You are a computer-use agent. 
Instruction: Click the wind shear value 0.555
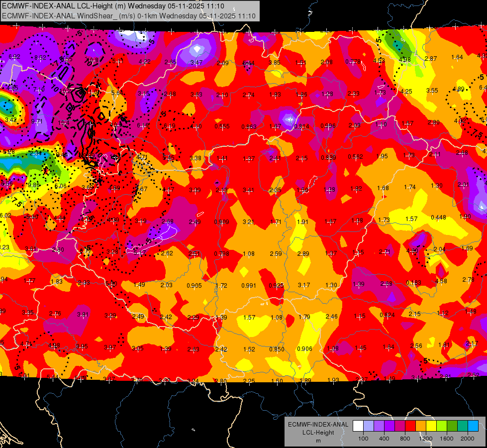222,126
